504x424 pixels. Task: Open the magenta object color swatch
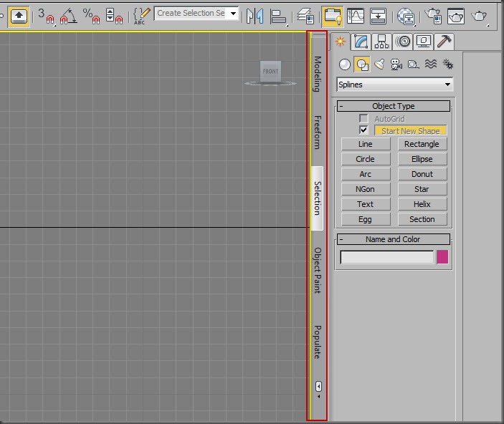click(442, 257)
